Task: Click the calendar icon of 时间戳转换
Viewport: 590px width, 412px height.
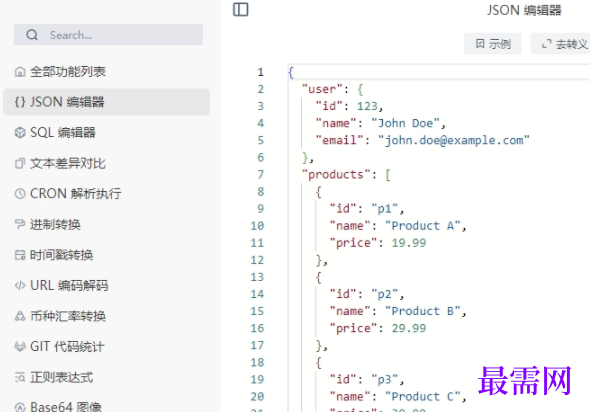Action: coord(20,255)
